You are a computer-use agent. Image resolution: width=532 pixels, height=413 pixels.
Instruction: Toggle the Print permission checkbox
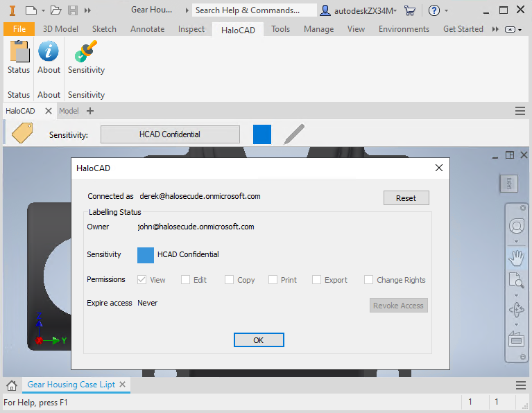273,280
